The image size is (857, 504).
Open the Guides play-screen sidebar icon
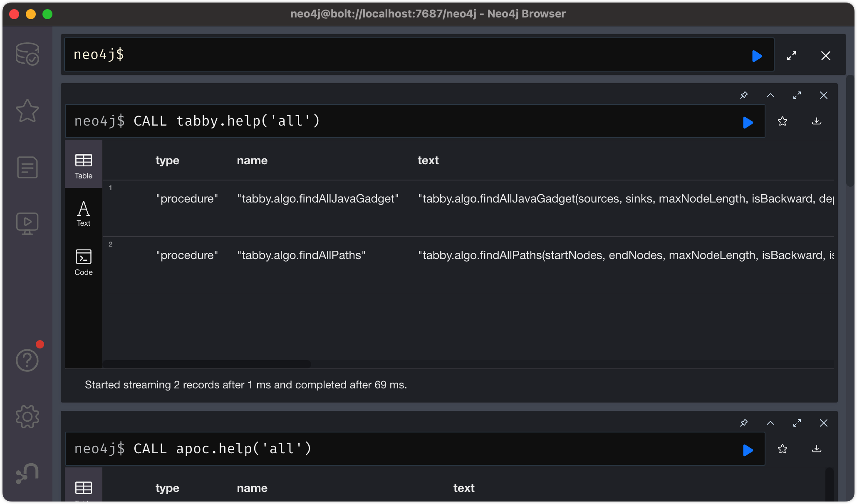(x=27, y=223)
